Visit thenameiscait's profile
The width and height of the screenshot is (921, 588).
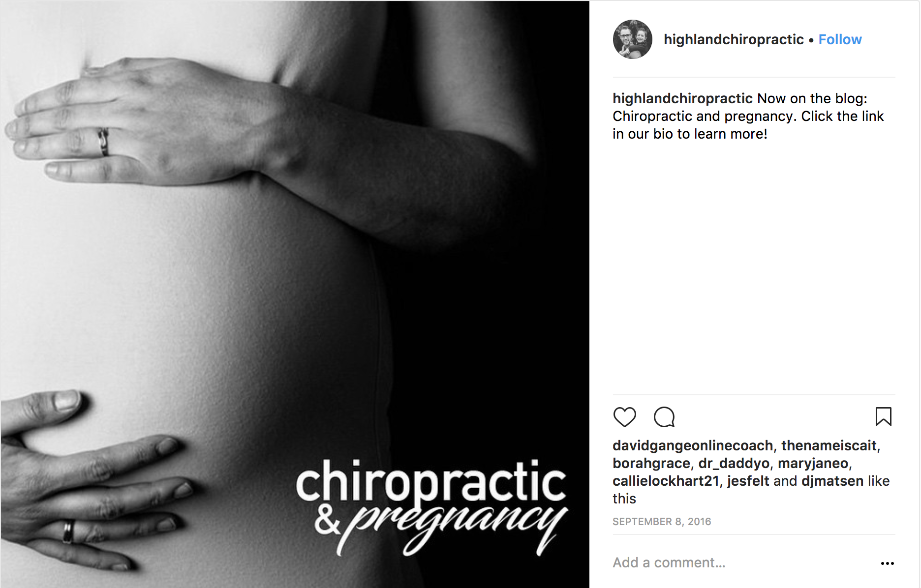(829, 445)
